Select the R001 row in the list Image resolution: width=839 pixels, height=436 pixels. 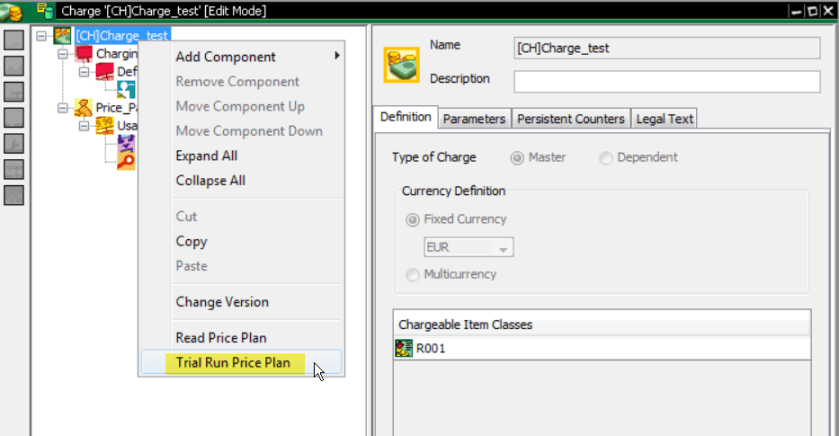602,348
